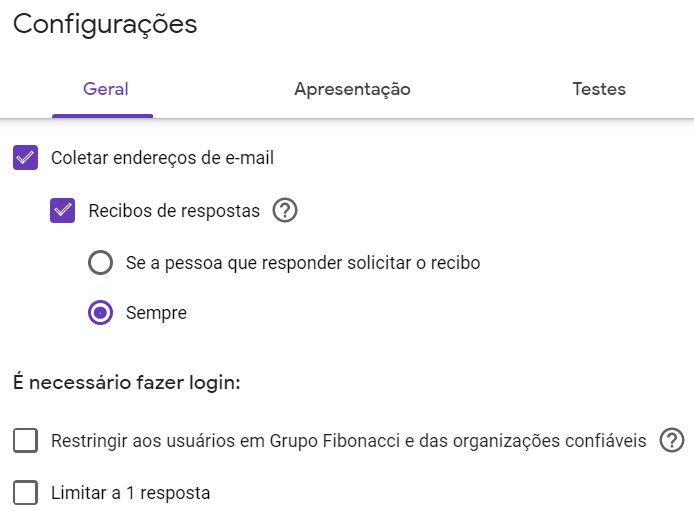The image size is (694, 523).
Task: Uncheck the Coletar endereços de e-mail checkbox
Action: 26,158
